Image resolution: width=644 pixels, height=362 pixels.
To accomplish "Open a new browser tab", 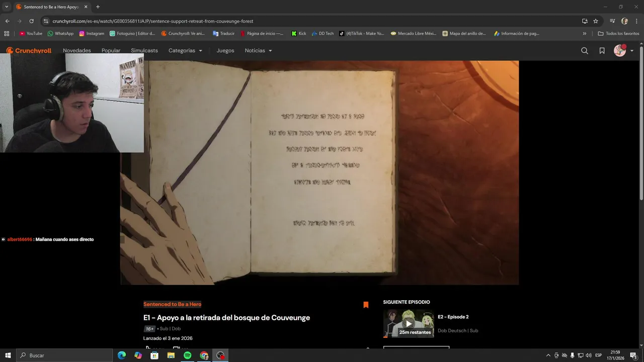I will tap(98, 7).
